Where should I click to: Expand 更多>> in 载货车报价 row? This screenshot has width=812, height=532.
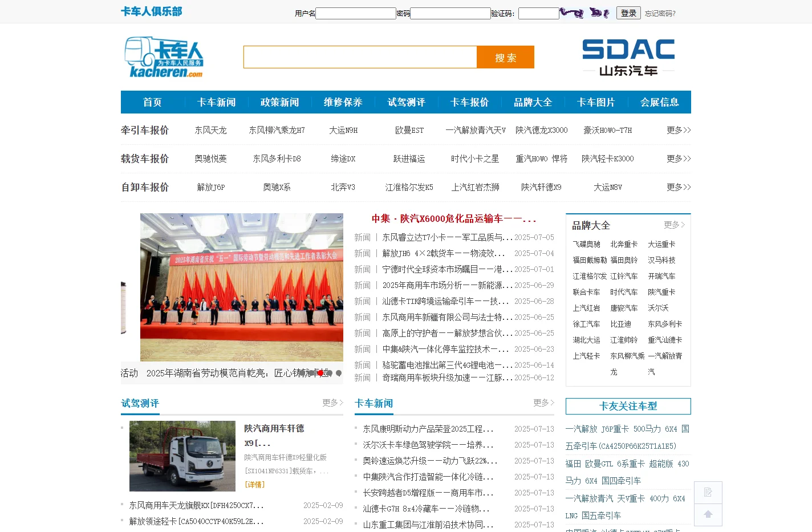(679, 159)
